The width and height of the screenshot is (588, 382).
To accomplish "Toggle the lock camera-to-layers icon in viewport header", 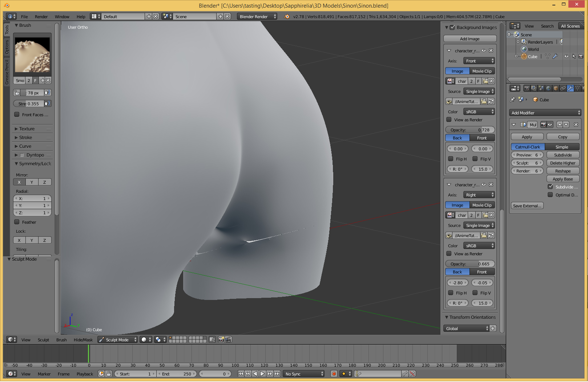I will coord(212,340).
